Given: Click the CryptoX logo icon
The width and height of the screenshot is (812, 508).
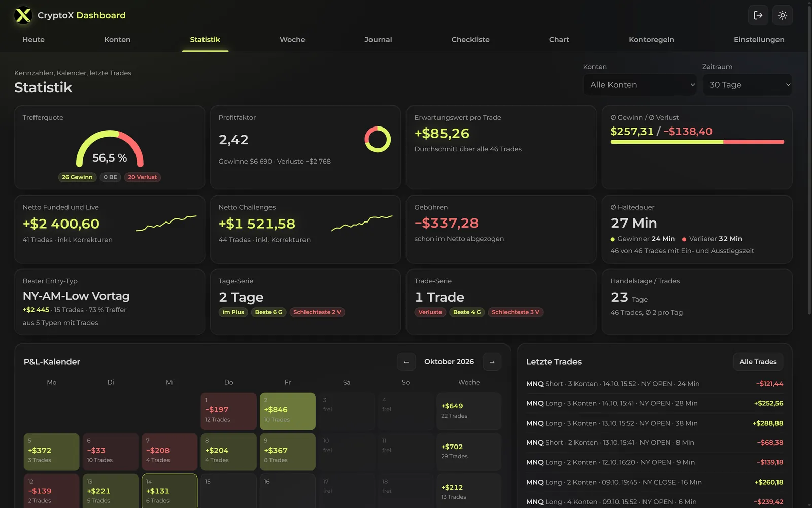Looking at the screenshot, I should (x=23, y=15).
